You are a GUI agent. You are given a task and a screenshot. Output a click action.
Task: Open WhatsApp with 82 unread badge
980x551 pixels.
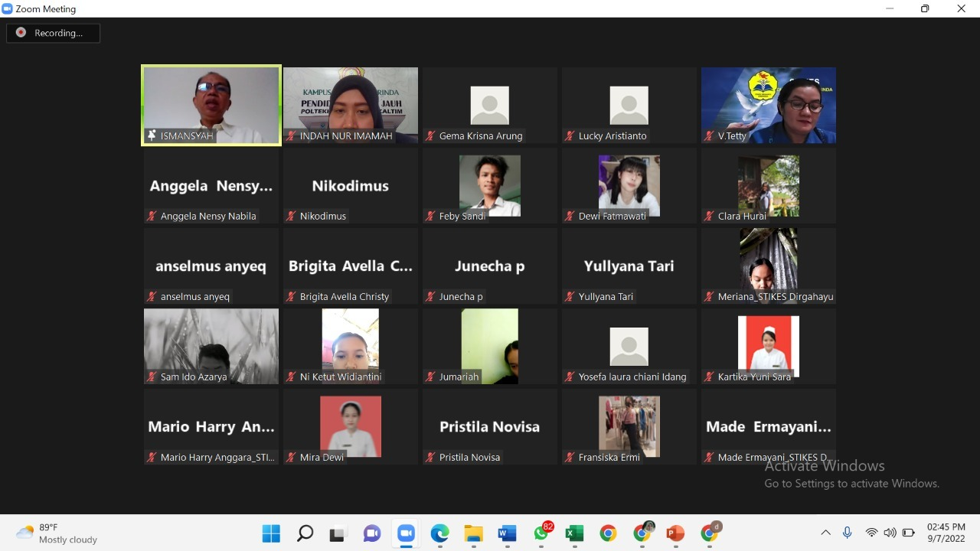(541, 533)
